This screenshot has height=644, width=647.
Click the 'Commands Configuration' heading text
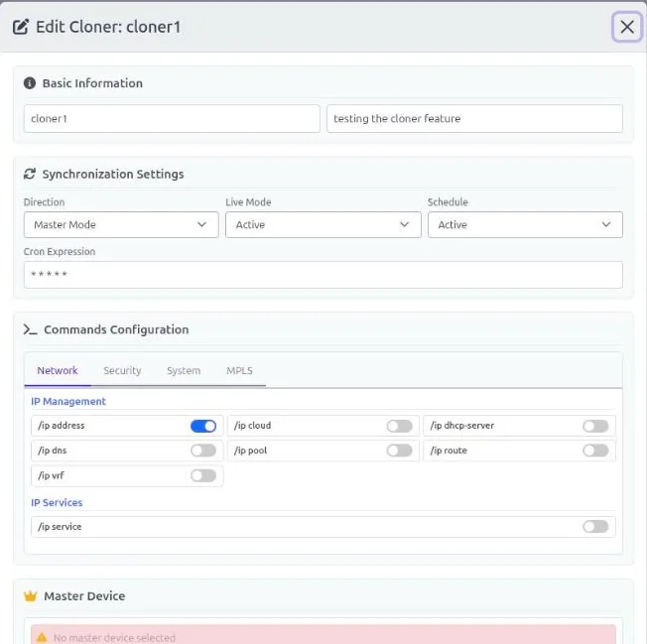click(116, 329)
